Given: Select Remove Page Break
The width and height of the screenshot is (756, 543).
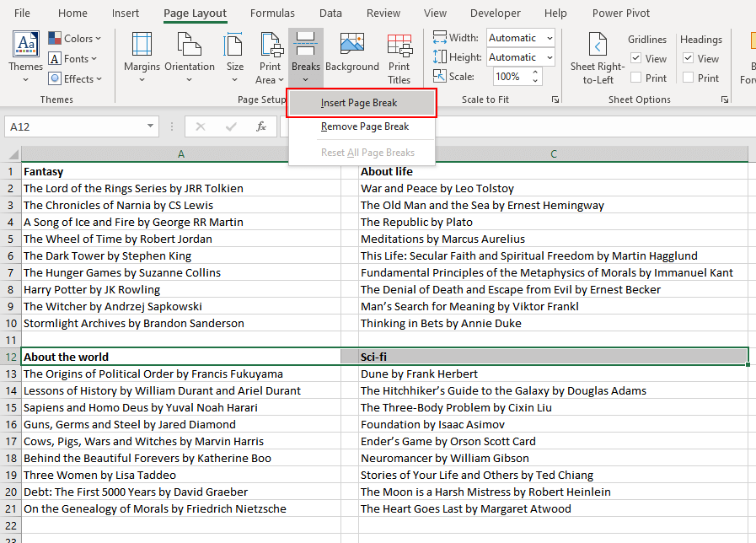Looking at the screenshot, I should (x=361, y=126).
